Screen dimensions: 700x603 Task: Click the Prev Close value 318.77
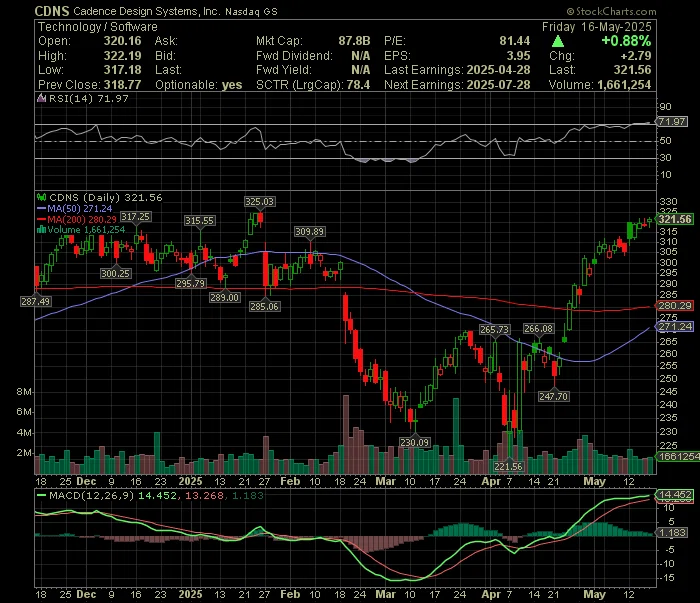coord(122,85)
